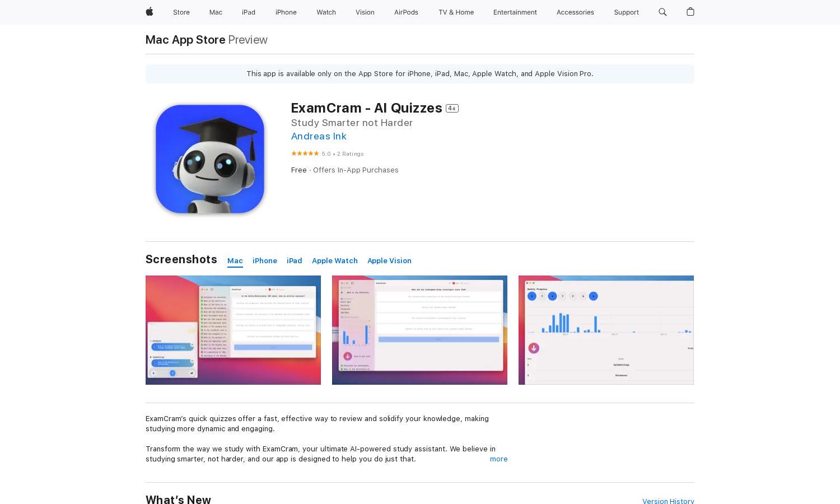
Task: Open the Store menu
Action: 181,12
